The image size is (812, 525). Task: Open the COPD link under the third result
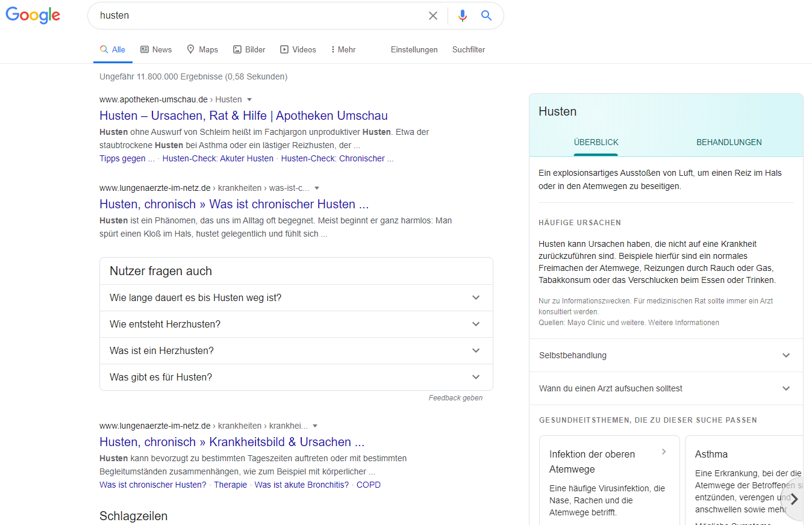[368, 484]
